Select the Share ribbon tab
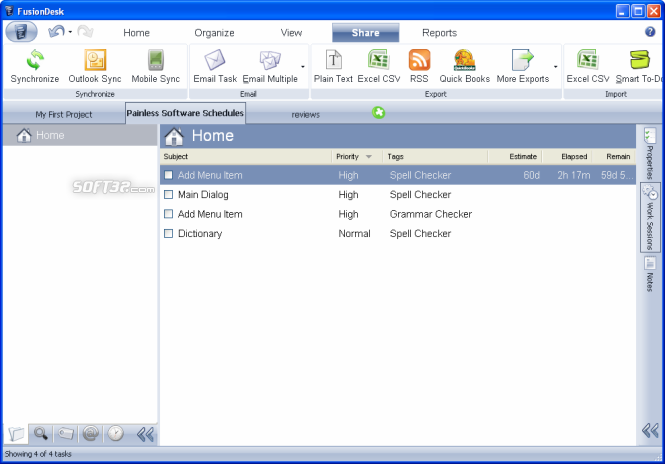This screenshot has height=464, width=665. pyautogui.click(x=365, y=33)
